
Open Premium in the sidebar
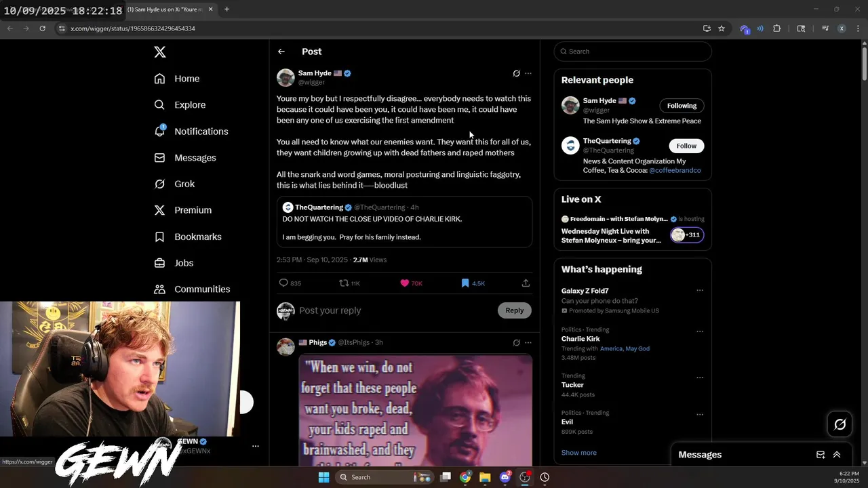point(182,210)
